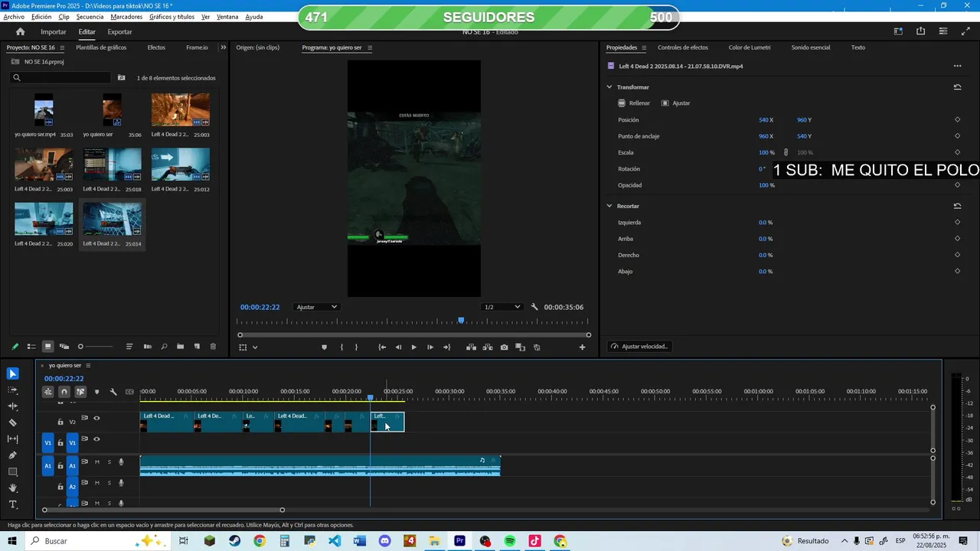Go to In point in Program monitor
Image resolution: width=980 pixels, height=551 pixels.
[x=382, y=347]
